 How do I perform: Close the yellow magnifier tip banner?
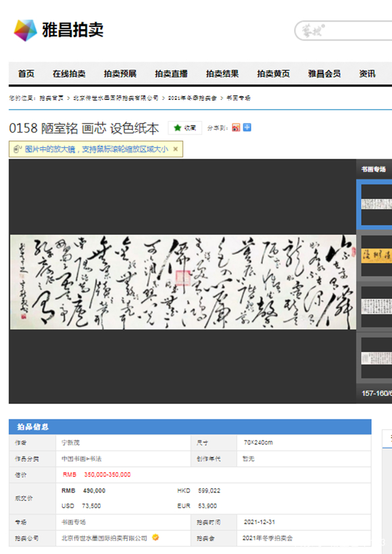(175, 149)
